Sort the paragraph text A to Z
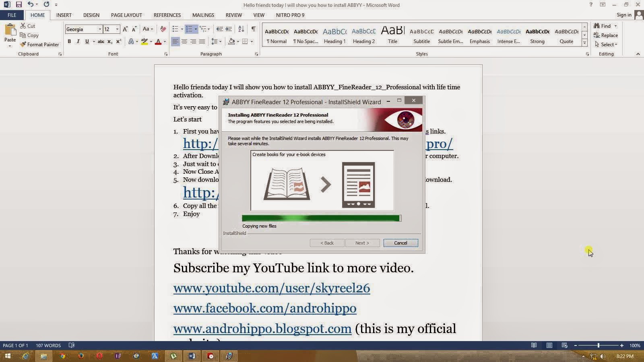The height and width of the screenshot is (362, 644). pos(241,29)
